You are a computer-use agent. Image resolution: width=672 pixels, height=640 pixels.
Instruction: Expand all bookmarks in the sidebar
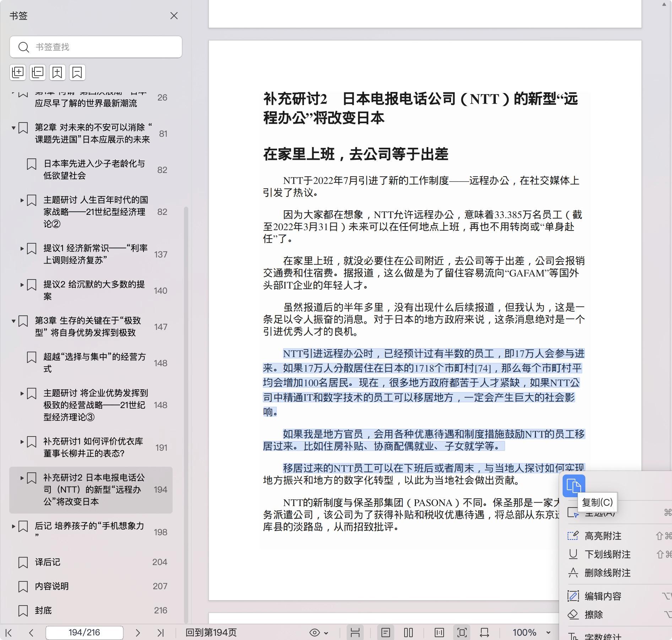[x=18, y=72]
